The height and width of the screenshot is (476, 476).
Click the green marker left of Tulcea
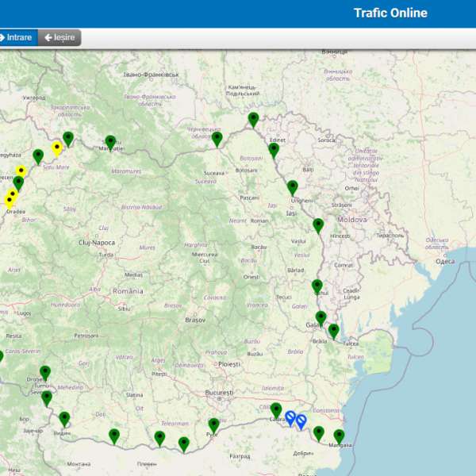pyautogui.click(x=334, y=332)
